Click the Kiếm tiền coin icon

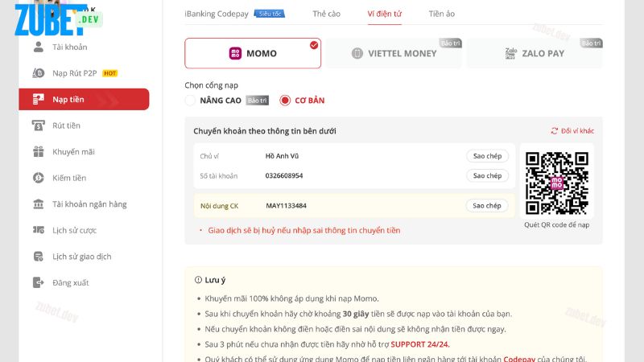38,178
